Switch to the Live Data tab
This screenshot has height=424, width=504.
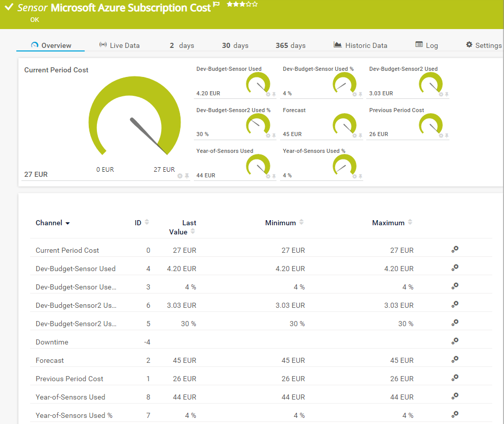coord(119,45)
